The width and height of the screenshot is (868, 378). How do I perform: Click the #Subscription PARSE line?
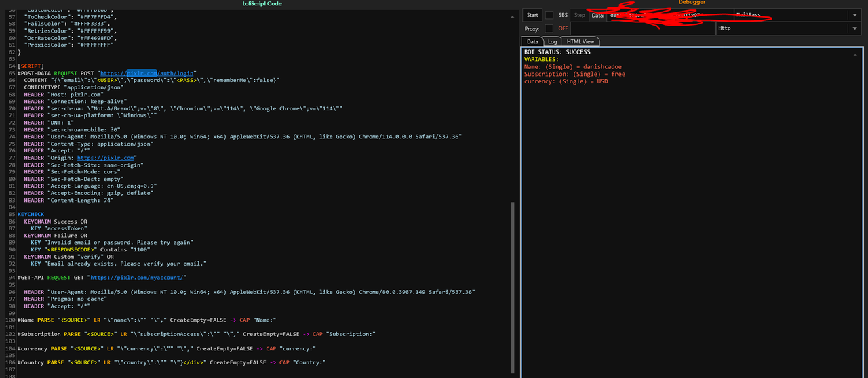pos(197,334)
